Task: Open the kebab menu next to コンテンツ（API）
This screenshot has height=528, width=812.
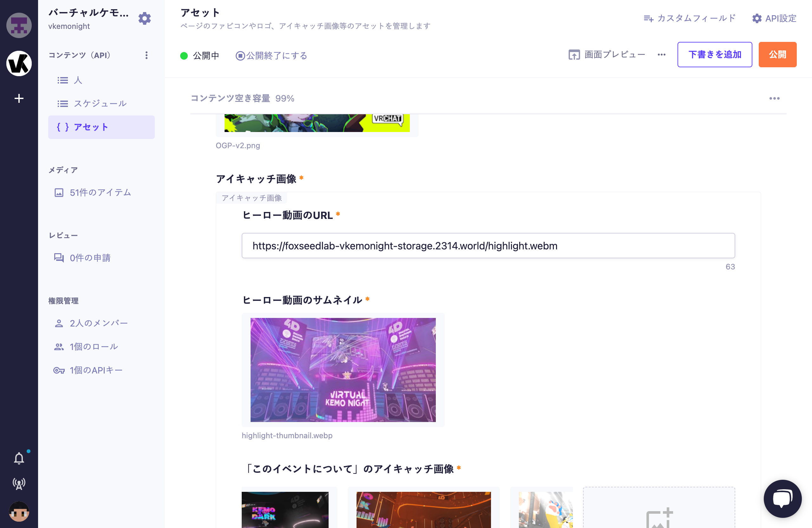Action: (146, 55)
